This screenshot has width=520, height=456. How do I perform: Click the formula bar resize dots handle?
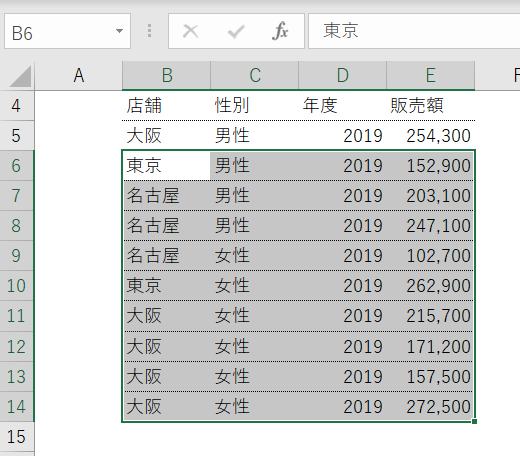pyautogui.click(x=149, y=31)
